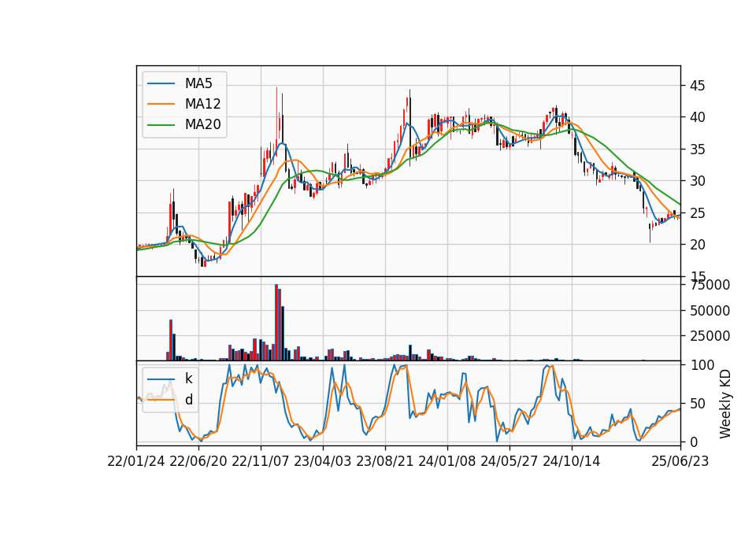Click the d legend label
The image size is (756, 543).
[189, 400]
